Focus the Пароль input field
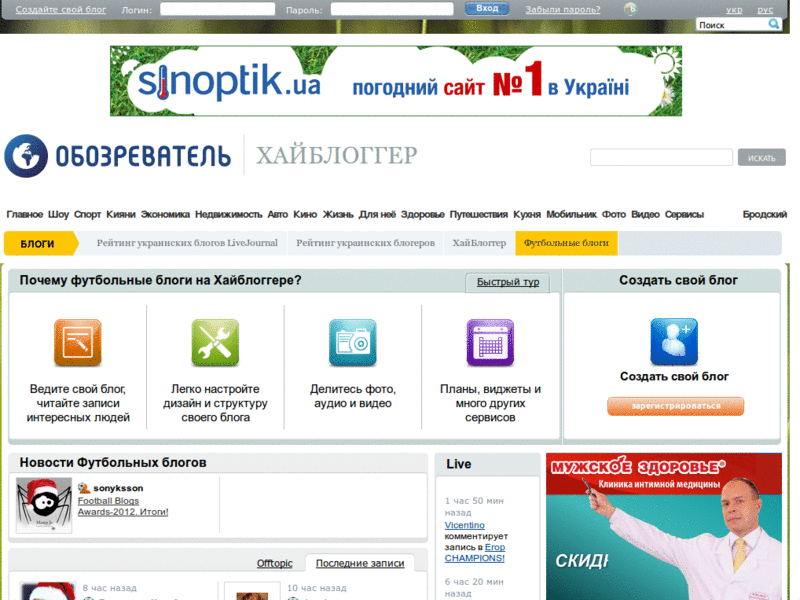The width and height of the screenshot is (800, 600). pos(392,9)
